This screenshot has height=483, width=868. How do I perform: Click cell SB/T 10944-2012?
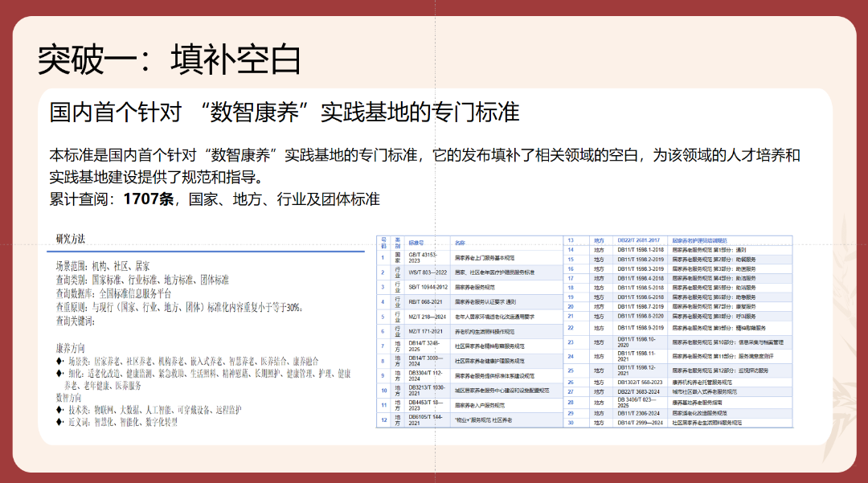click(427, 287)
